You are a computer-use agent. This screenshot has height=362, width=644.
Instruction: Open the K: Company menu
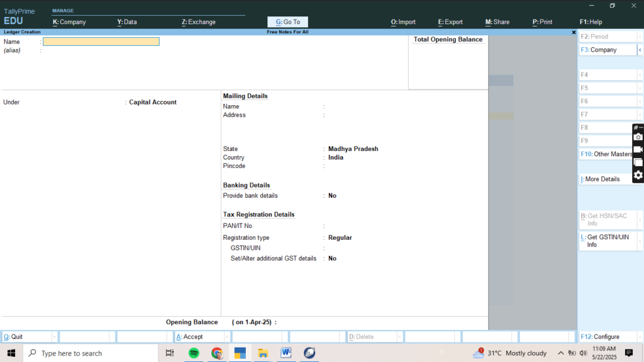[x=69, y=22]
